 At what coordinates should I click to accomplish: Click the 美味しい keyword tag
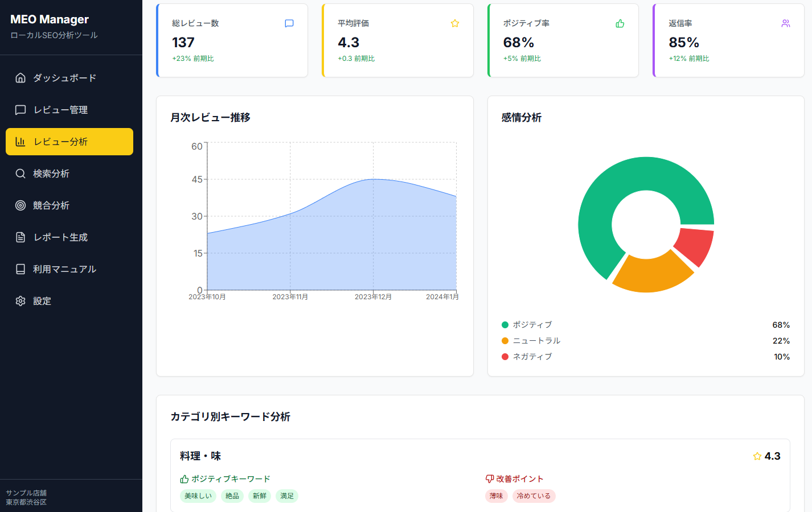click(198, 496)
